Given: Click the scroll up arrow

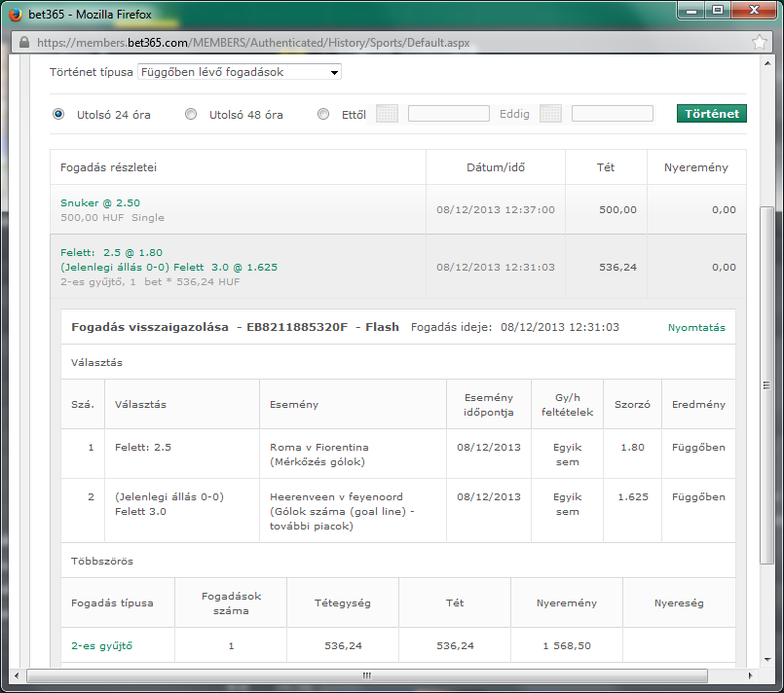Looking at the screenshot, I should click(767, 63).
